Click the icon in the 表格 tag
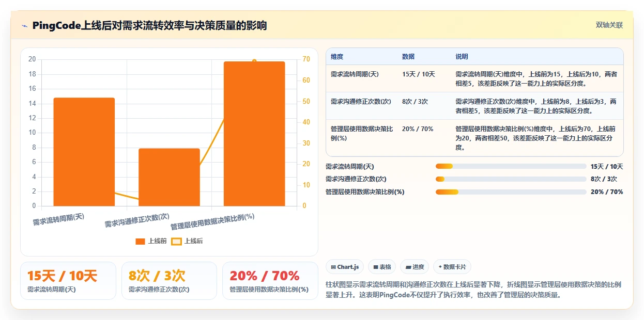Viewport: 644px width, 320px height. pyautogui.click(x=376, y=267)
